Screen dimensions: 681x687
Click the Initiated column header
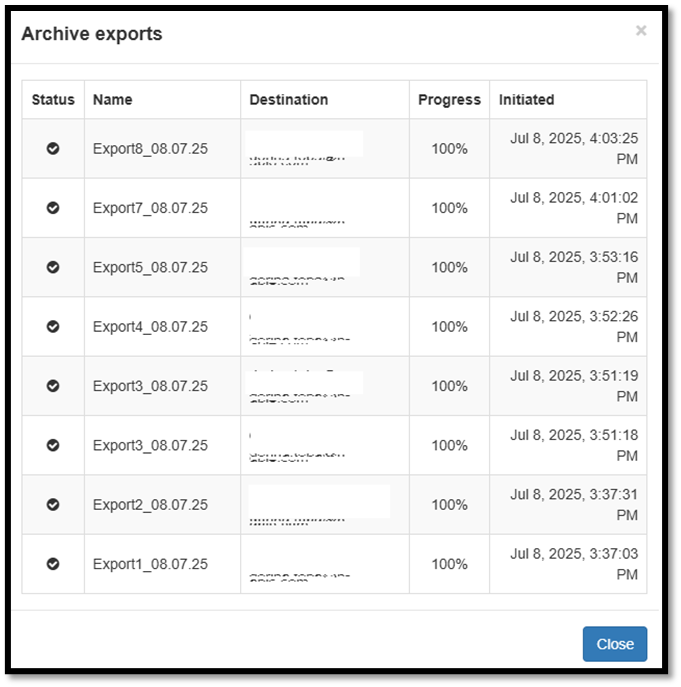(526, 100)
